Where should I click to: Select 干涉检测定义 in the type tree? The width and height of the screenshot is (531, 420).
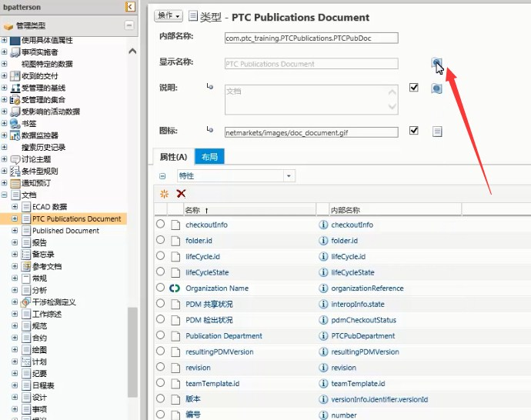coord(54,302)
